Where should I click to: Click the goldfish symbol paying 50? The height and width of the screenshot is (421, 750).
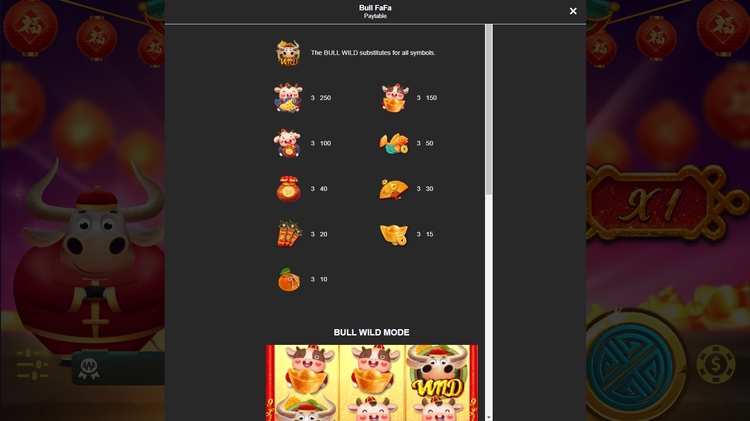[x=394, y=144]
